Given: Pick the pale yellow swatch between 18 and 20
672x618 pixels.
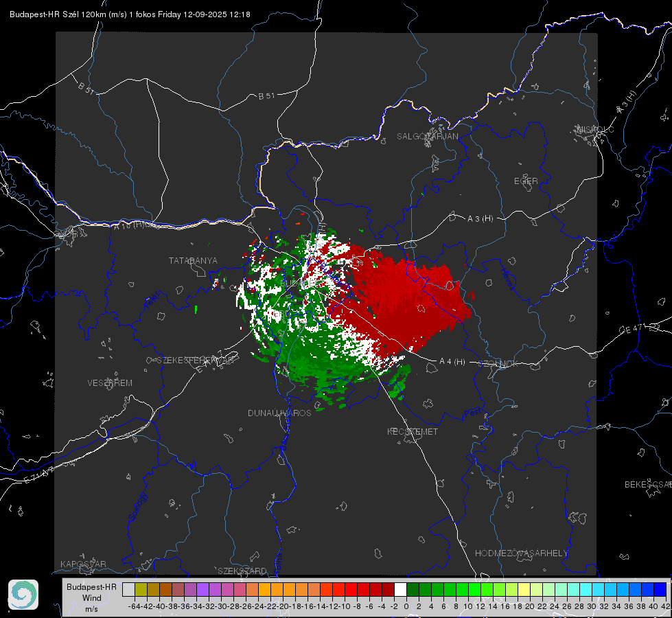Looking at the screenshot, I should click(x=524, y=589).
